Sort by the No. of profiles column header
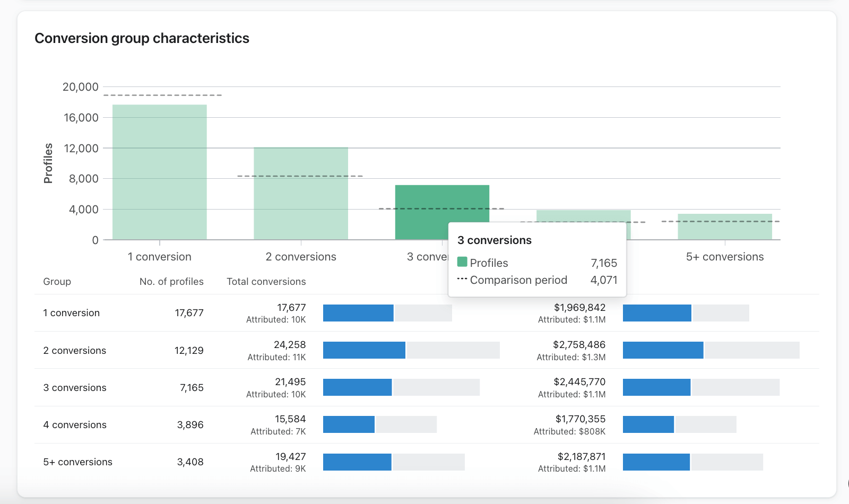Viewport: 849px width, 504px height. click(x=171, y=281)
